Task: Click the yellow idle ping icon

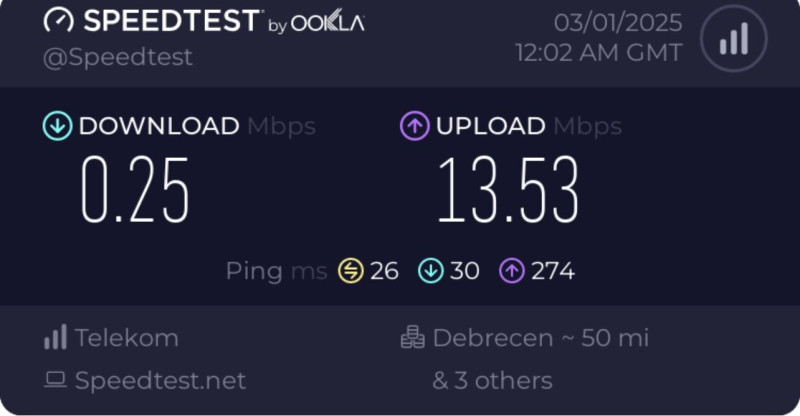Action: coord(351,270)
